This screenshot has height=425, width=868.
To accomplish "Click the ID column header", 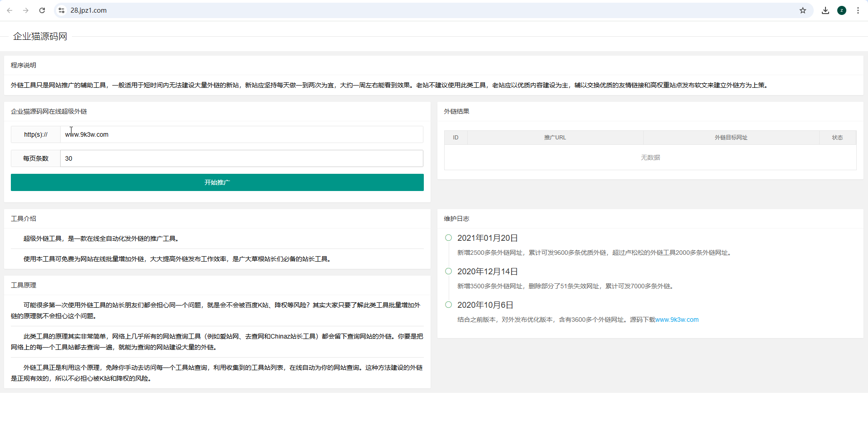I will [455, 138].
